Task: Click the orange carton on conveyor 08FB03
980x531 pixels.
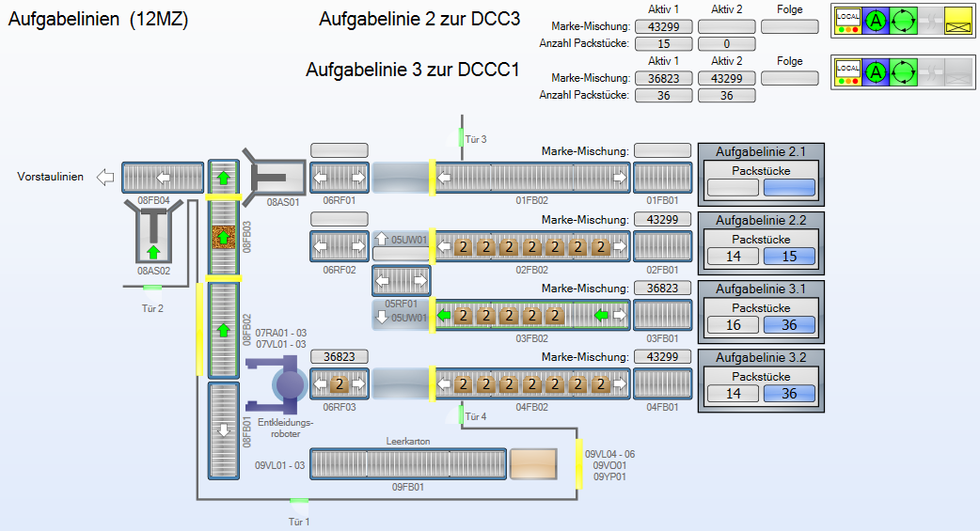Action: click(223, 238)
